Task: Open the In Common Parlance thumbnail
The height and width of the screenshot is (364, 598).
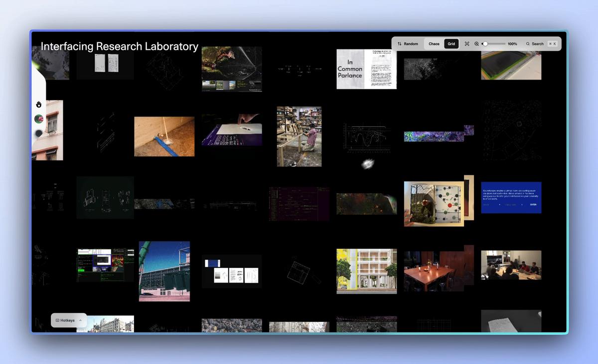Action: (x=366, y=69)
